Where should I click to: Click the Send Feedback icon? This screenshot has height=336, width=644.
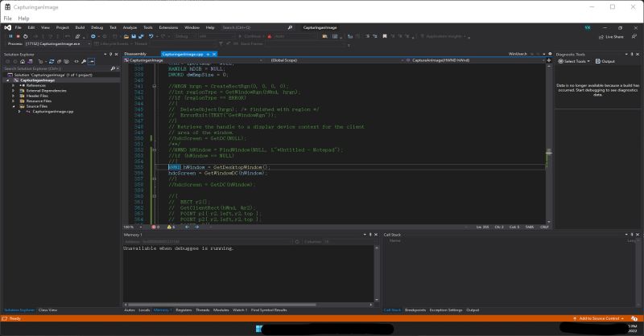pos(634,37)
